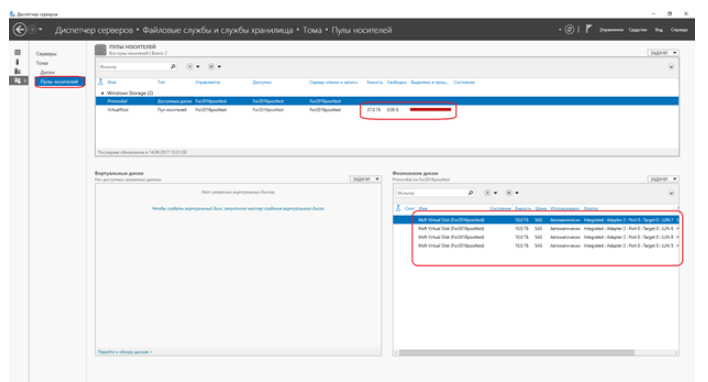Sort pools by Емкость column
Image resolution: width=708 pixels, height=382 pixels.
(x=374, y=83)
